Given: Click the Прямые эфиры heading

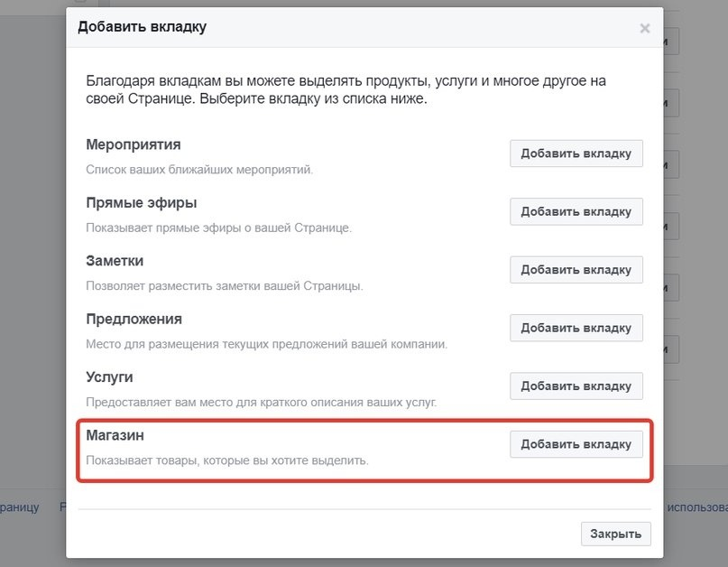Looking at the screenshot, I should tap(142, 202).
